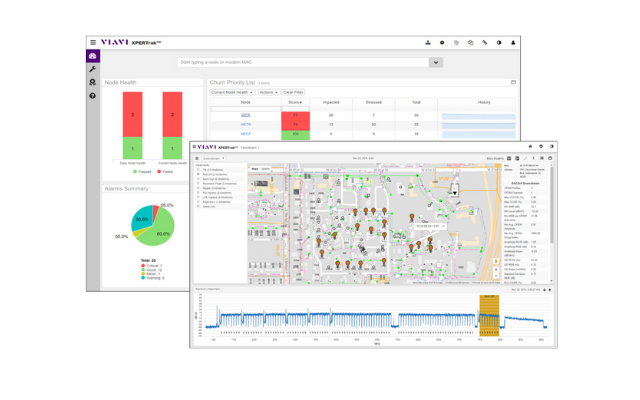Open hamburger menu in main XPERTrak window

[93, 42]
